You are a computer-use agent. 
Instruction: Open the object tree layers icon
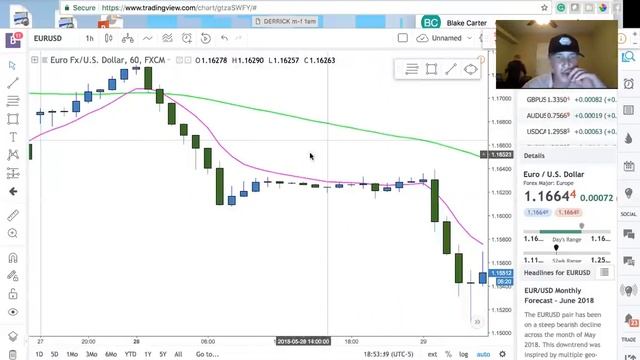coord(13,336)
